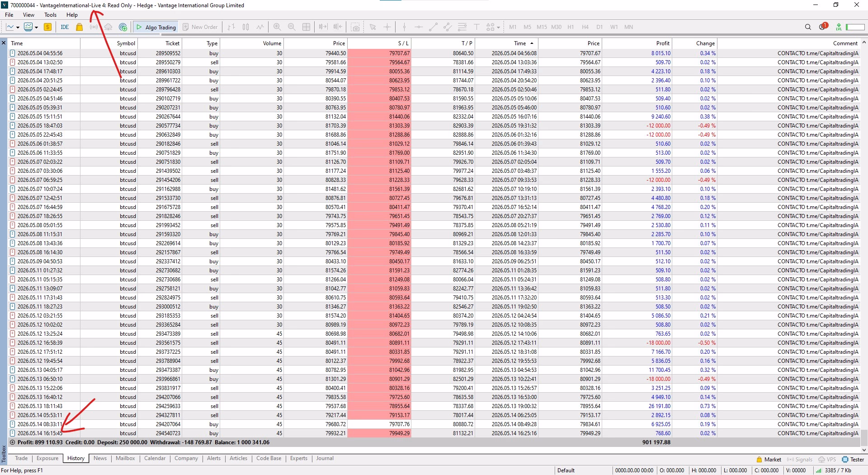This screenshot has width=868, height=475.
Task: Expand the new chart dropdown arrow
Action: pos(18,28)
